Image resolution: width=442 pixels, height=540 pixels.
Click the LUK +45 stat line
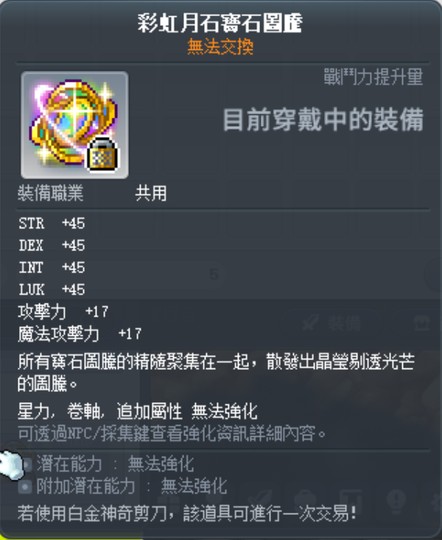click(52, 290)
